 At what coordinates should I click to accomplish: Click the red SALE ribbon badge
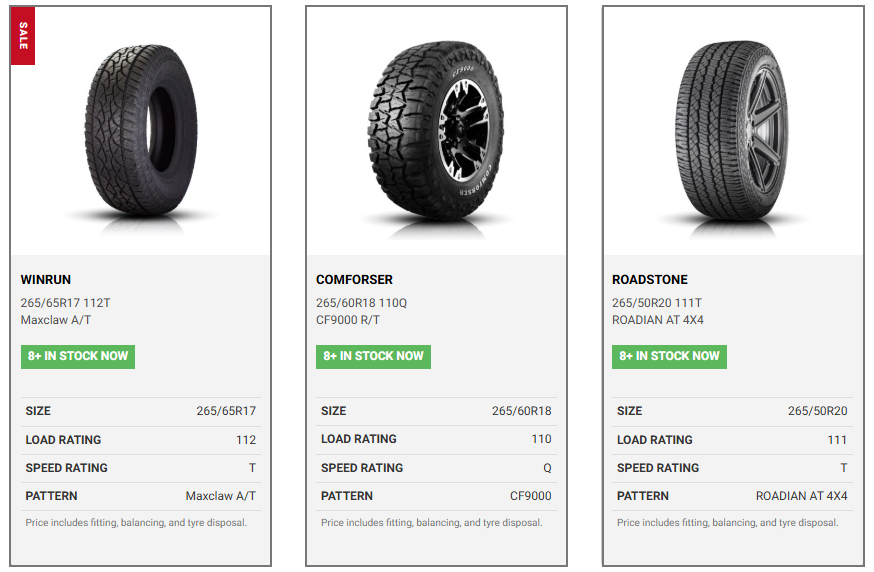[23, 36]
